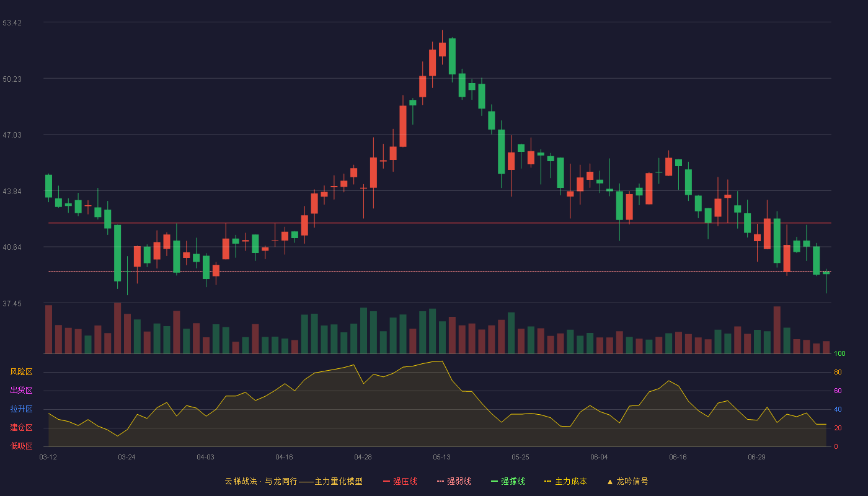The width and height of the screenshot is (868, 496).
Task: Click the green 100 indicator axis value
Action: [x=839, y=353]
